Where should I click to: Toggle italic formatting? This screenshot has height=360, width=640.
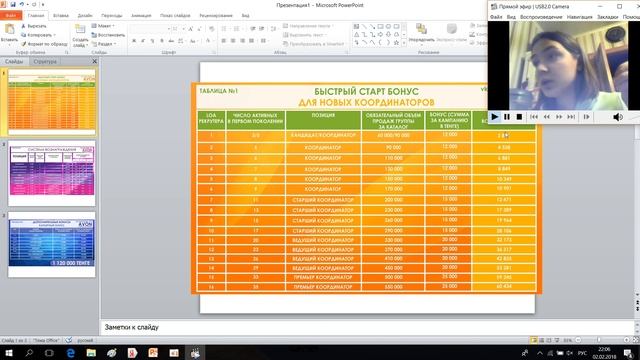click(x=143, y=41)
